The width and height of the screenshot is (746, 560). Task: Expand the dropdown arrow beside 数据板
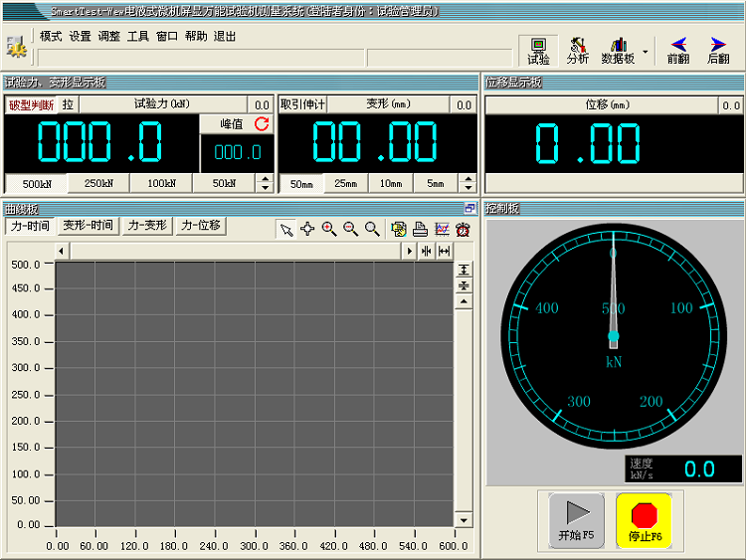[x=646, y=52]
